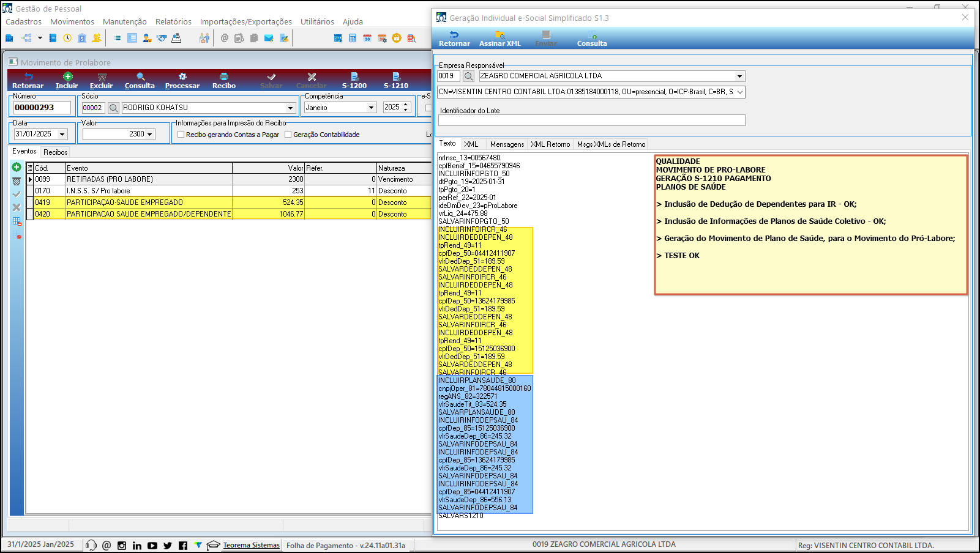This screenshot has width=980, height=553.
Task: Click the S-1200 document icon
Action: (354, 76)
